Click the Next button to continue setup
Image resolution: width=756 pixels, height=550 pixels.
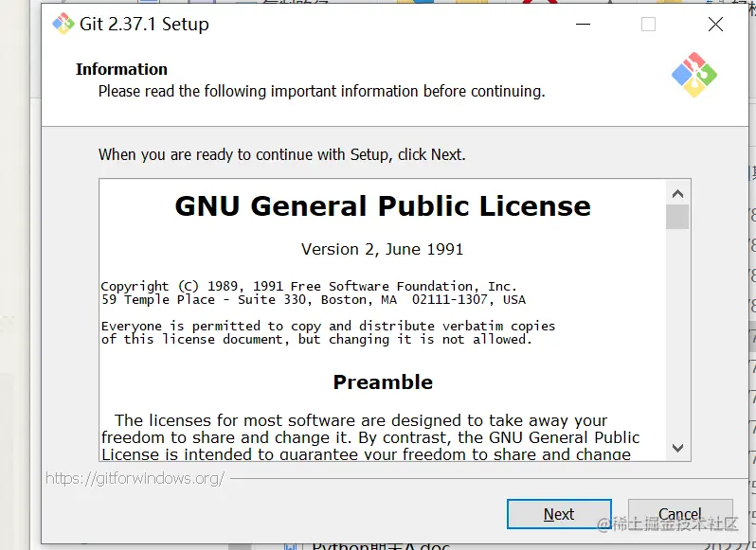tap(559, 514)
